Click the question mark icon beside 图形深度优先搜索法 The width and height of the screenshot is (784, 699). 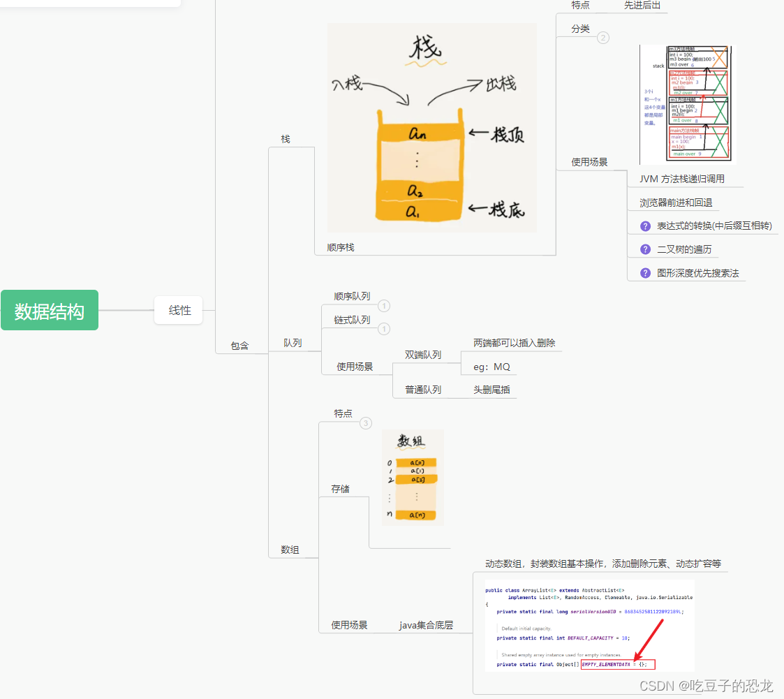(644, 273)
